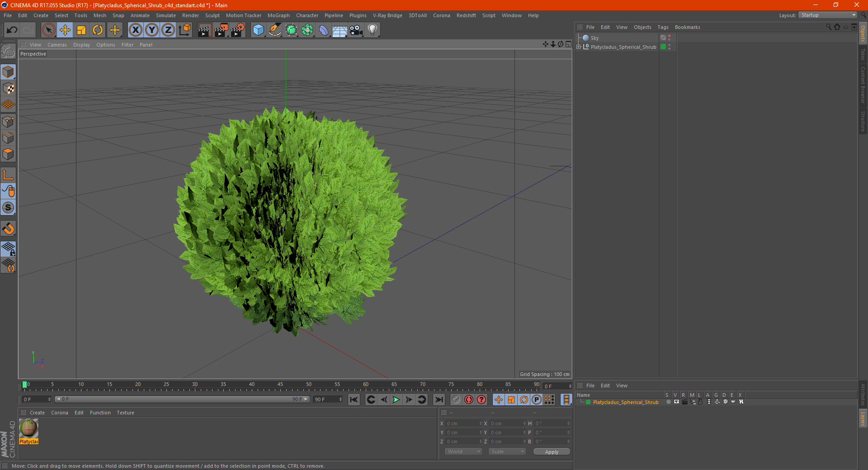The width and height of the screenshot is (868, 470).
Task: Open the World coordinate dropdown
Action: 463,451
